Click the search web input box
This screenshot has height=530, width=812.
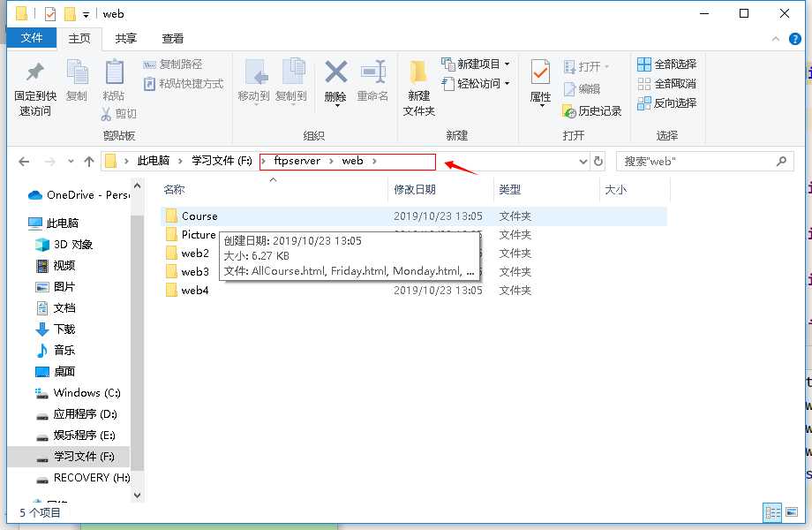(x=704, y=162)
